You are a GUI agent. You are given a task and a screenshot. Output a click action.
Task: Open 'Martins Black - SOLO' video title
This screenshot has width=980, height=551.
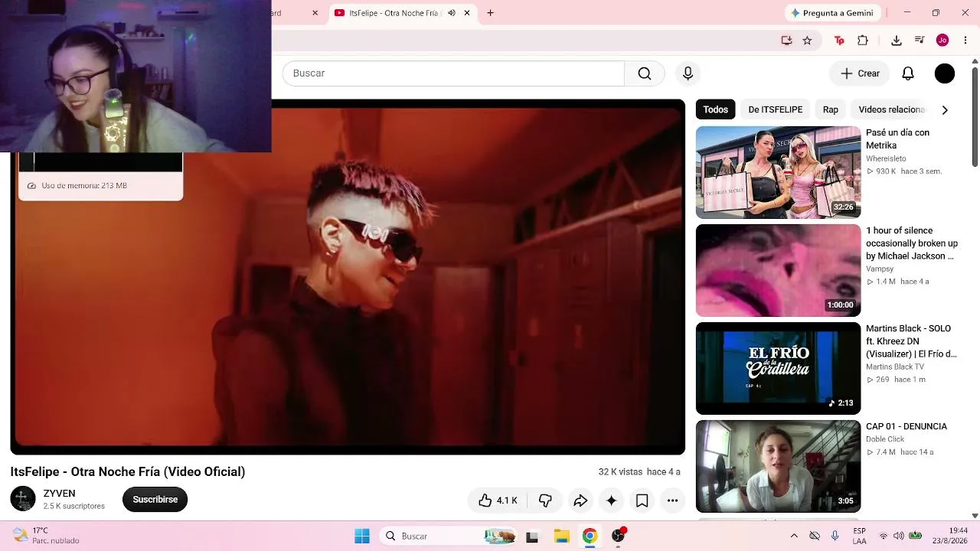coord(911,341)
